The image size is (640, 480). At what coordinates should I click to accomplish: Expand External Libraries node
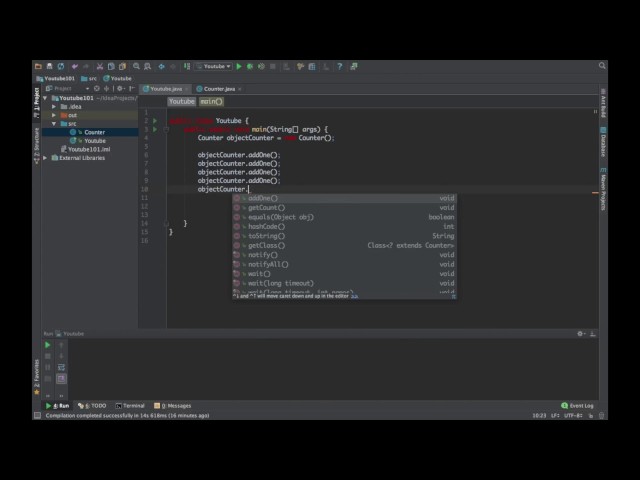click(x=45, y=158)
